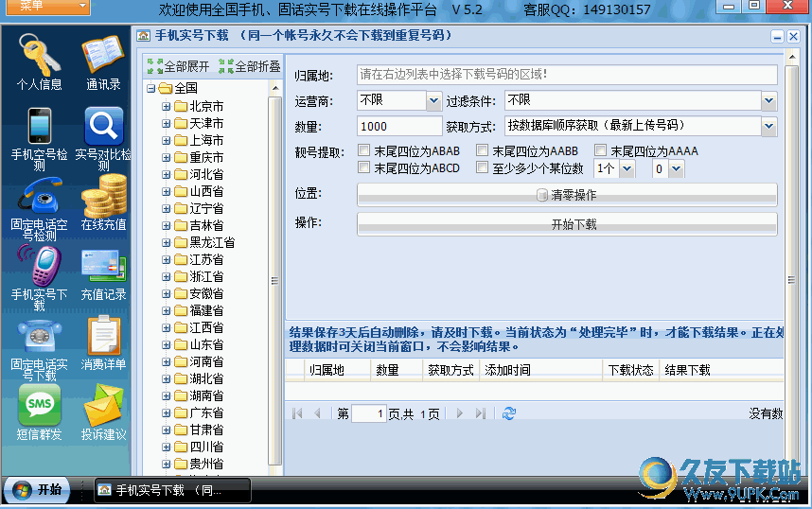
Task: Click 全部折叠 collapse all
Action: (x=250, y=66)
